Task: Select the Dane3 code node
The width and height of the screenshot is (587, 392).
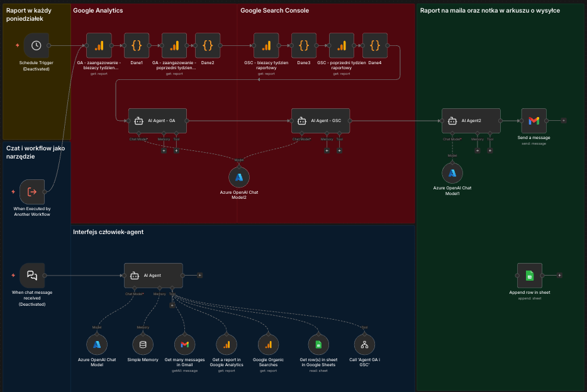Action: point(304,46)
